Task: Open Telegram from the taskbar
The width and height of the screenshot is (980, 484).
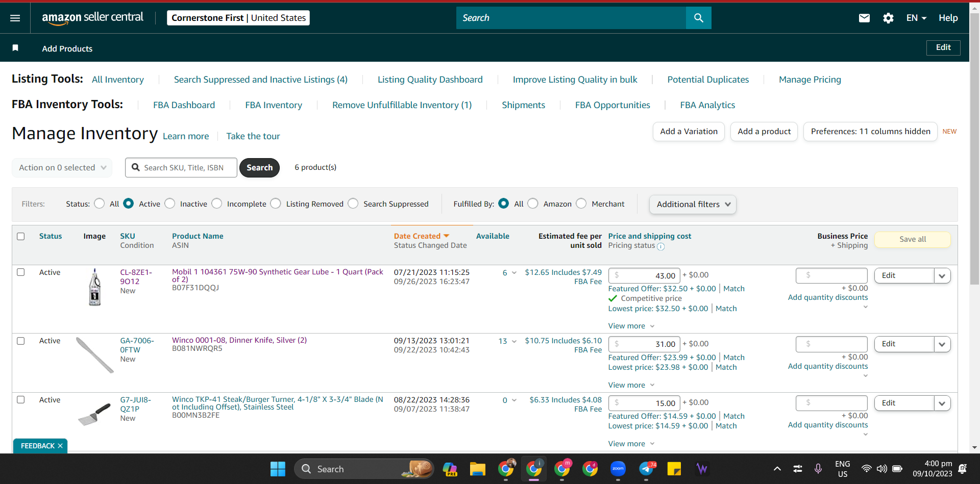Action: [x=647, y=469]
